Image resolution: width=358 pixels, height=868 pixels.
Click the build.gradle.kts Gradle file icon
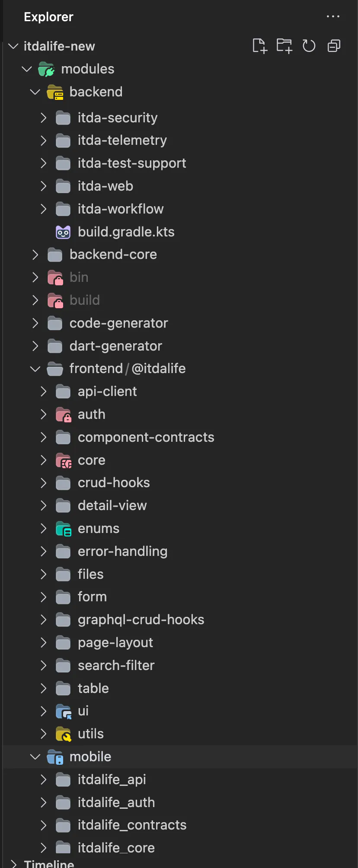(63, 232)
